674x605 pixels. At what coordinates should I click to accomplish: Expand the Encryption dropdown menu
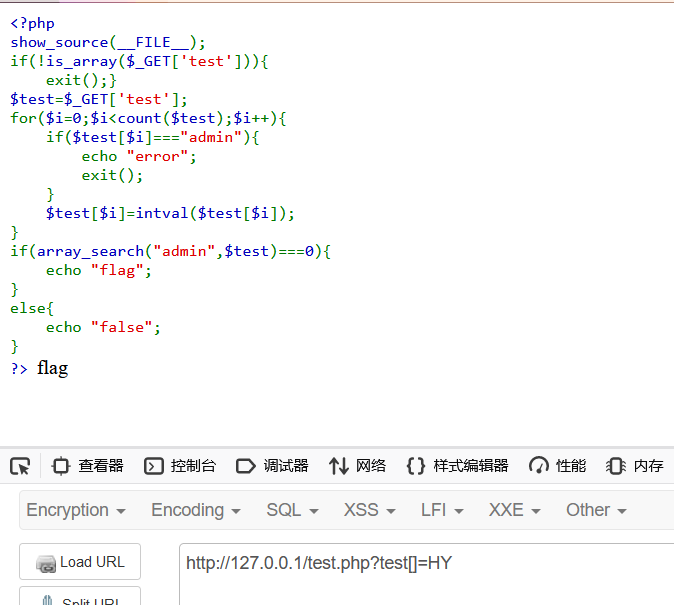pyautogui.click(x=76, y=510)
